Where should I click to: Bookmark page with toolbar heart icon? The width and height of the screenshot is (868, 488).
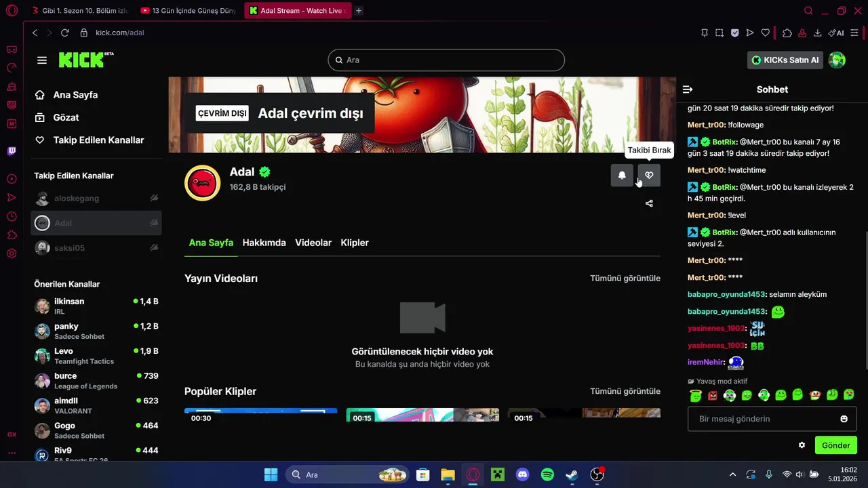coord(766,33)
